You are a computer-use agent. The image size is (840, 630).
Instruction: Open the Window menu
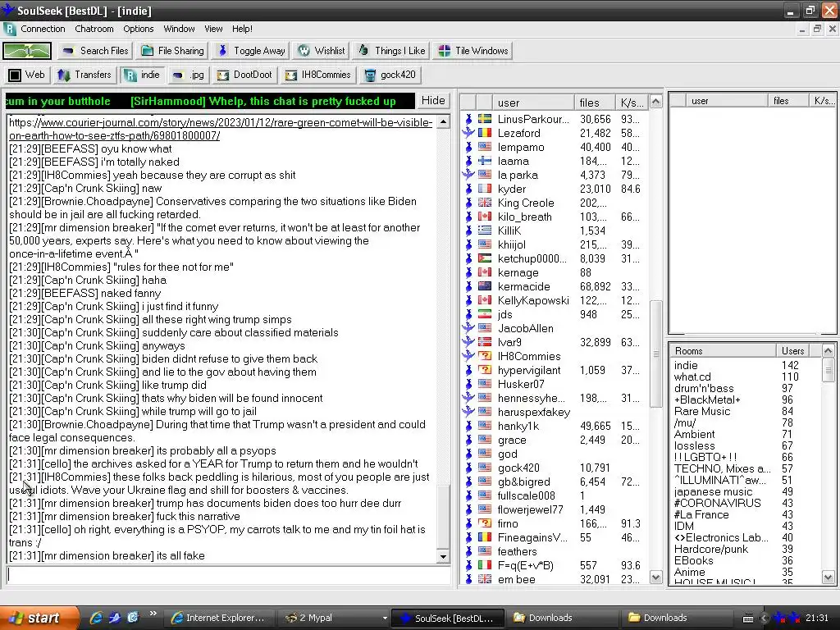pyautogui.click(x=179, y=29)
